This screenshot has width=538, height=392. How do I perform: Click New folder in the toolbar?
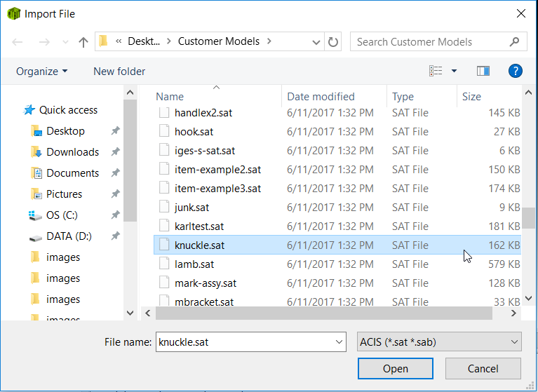point(119,72)
